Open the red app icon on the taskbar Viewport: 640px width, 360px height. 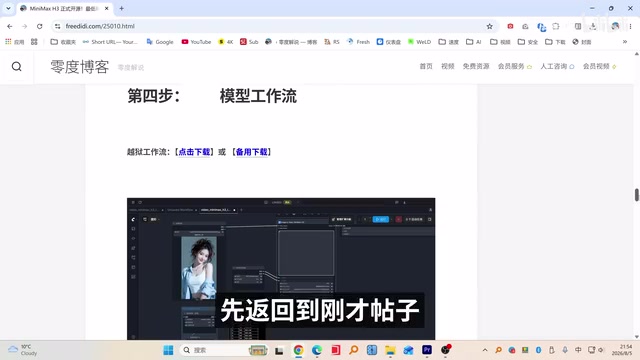(336, 350)
